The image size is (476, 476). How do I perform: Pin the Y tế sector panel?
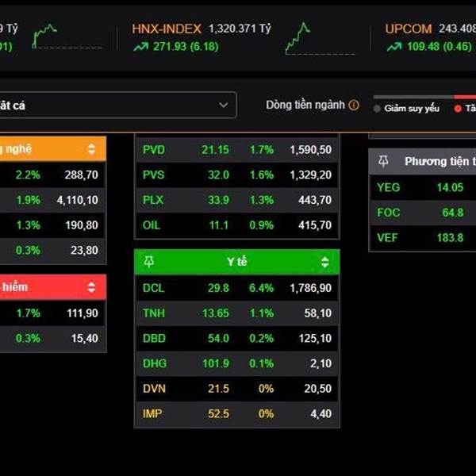[x=148, y=262]
